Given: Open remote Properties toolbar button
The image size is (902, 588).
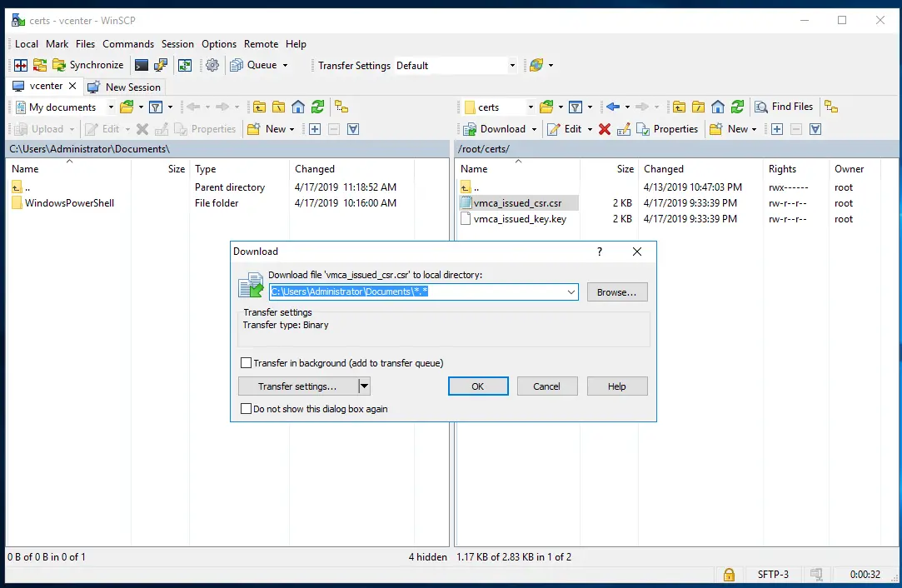Looking at the screenshot, I should (x=667, y=129).
